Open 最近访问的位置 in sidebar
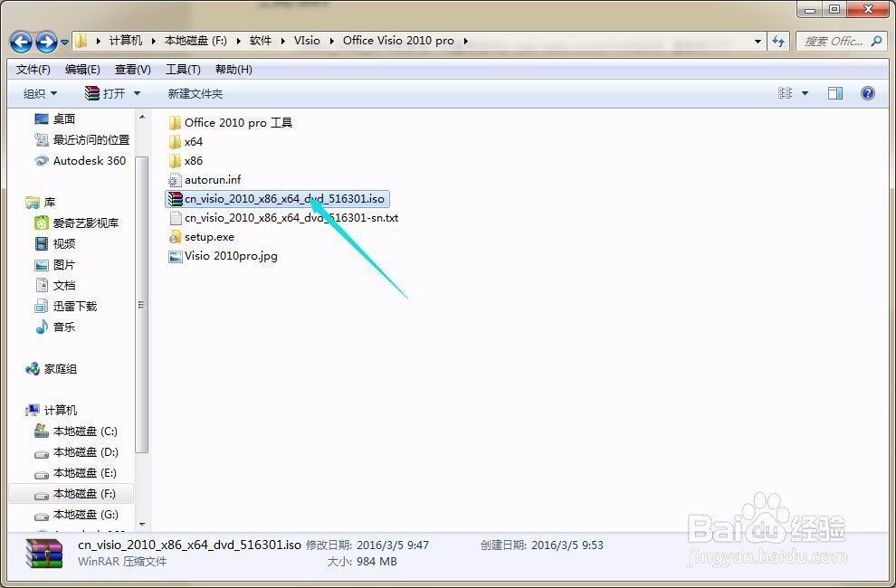Image resolution: width=896 pixels, height=588 pixels. [x=81, y=139]
